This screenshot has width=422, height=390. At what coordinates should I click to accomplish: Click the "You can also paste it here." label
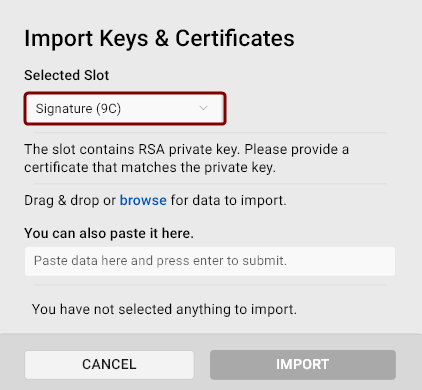(109, 233)
